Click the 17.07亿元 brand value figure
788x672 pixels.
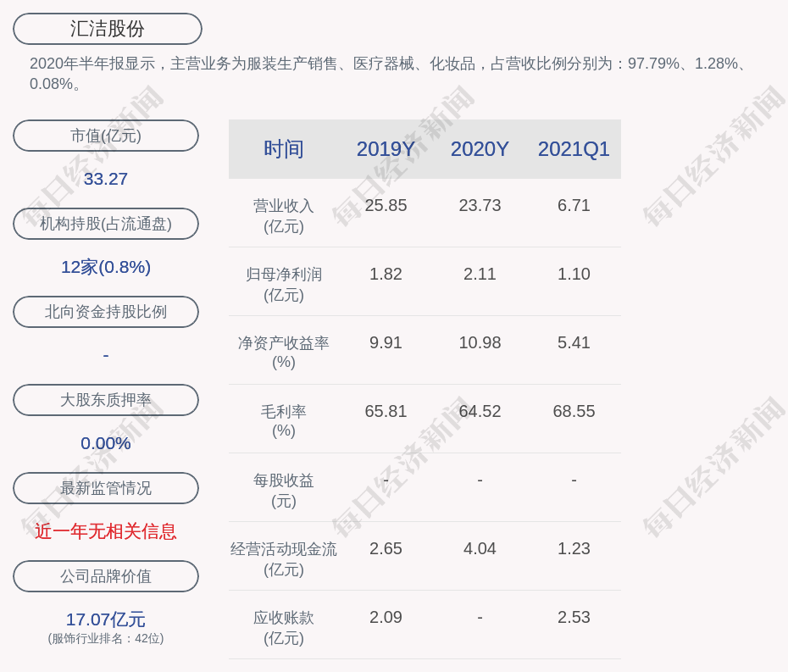(x=106, y=619)
